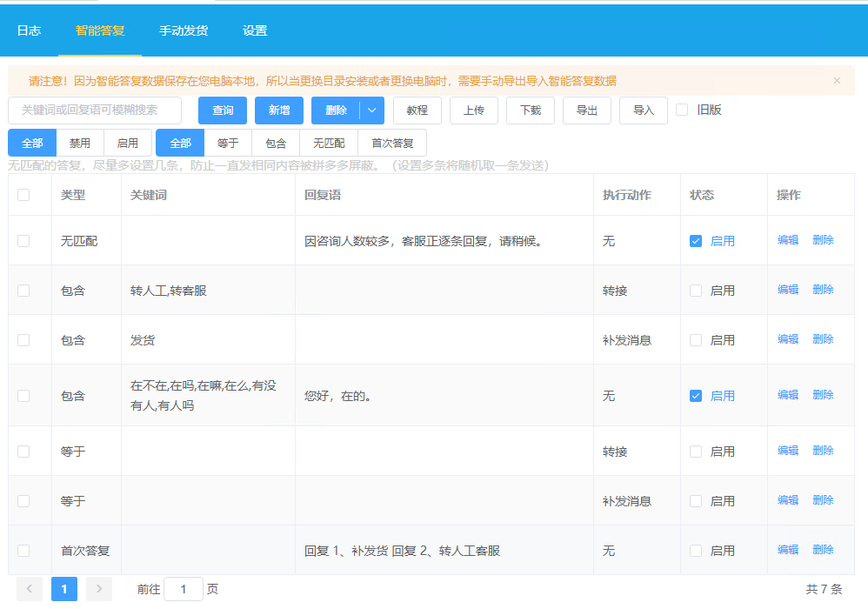The height and width of the screenshot is (609, 868).
Task: Go to previous page arrow
Action: pyautogui.click(x=30, y=589)
